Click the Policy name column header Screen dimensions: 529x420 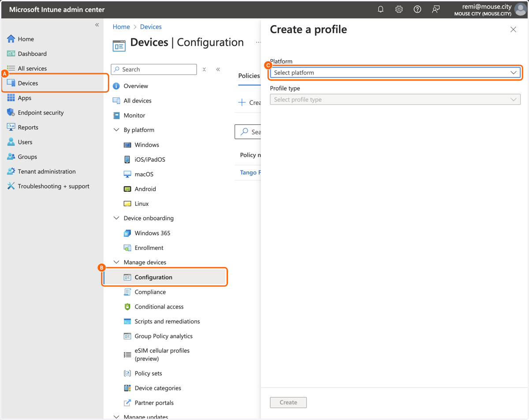coord(250,155)
